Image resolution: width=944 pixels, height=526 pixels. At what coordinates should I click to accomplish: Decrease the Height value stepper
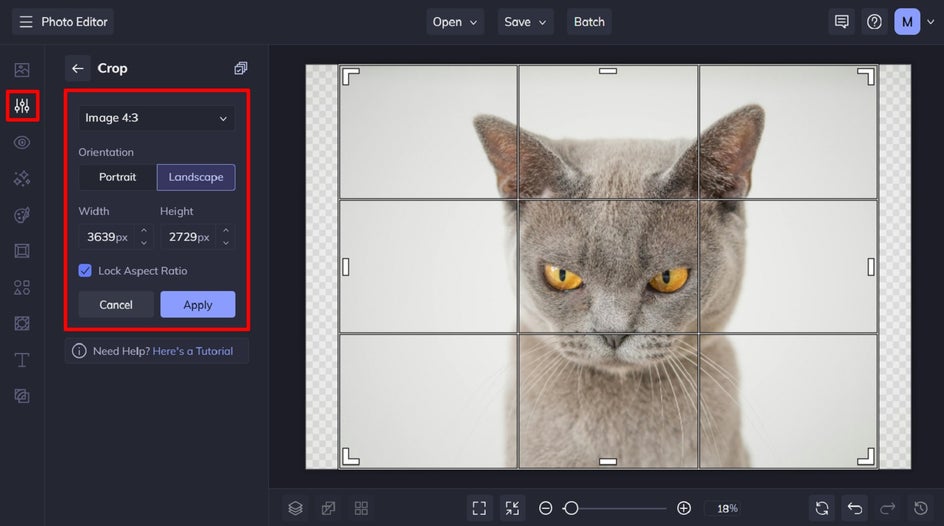[x=226, y=243]
